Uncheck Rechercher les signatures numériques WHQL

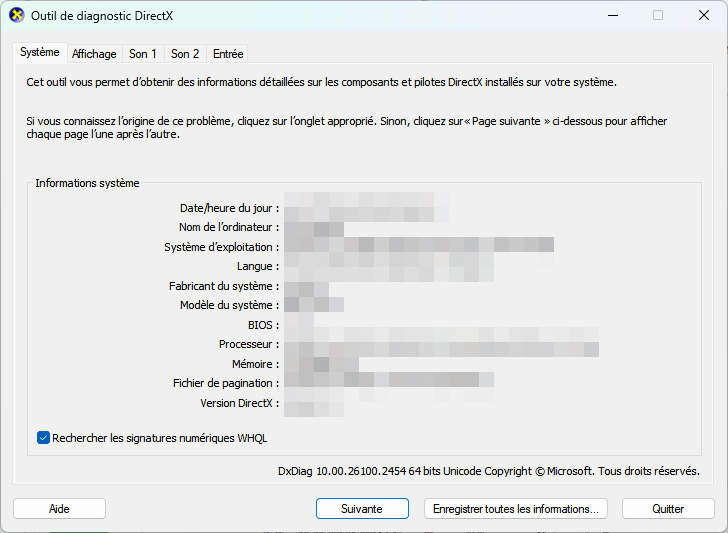click(43, 438)
